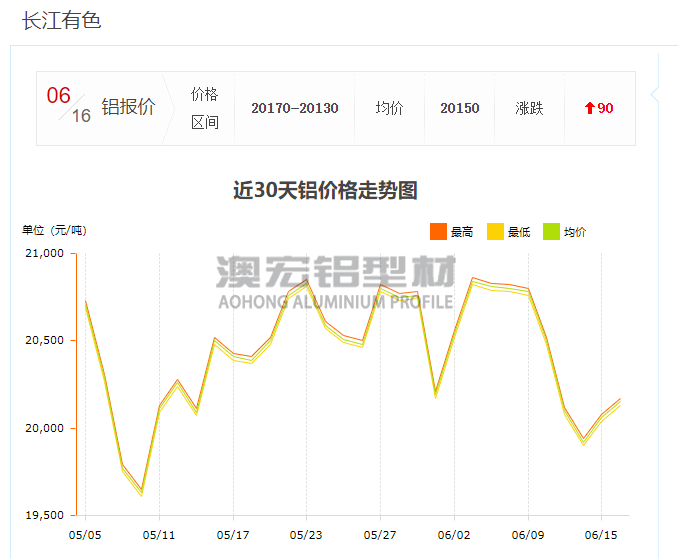Click the 21,000 y-axis label
The image size is (678, 559).
43,254
